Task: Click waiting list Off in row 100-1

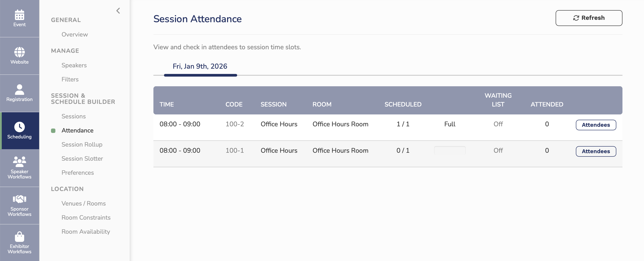Action: pyautogui.click(x=498, y=150)
